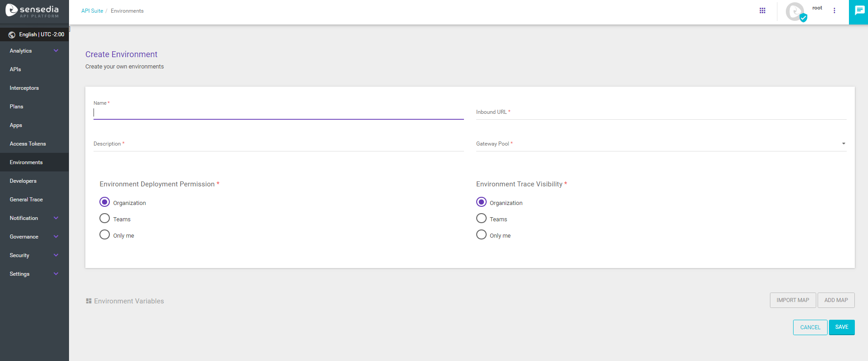
Task: Open the apps grid icon
Action: click(x=762, y=10)
